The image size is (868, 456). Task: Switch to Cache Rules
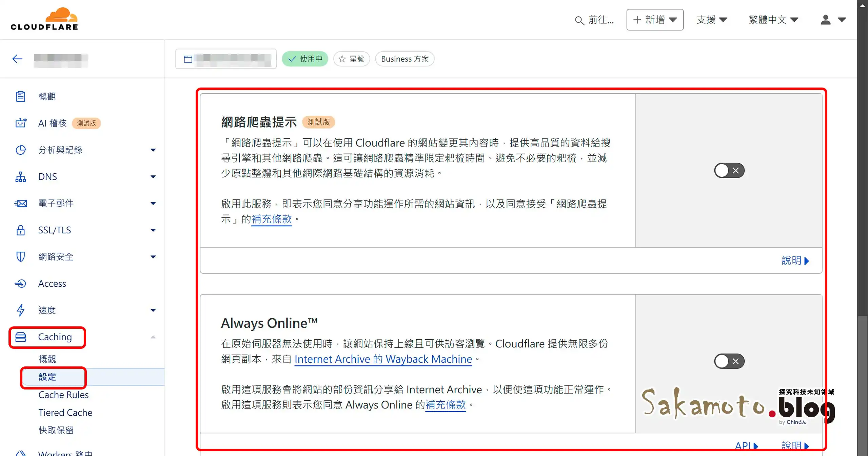[63, 395]
